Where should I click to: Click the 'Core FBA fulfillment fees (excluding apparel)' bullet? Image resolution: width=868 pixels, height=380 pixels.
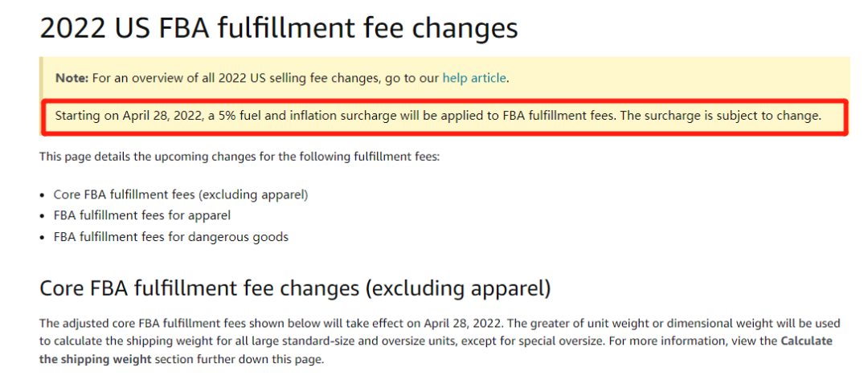tap(181, 194)
